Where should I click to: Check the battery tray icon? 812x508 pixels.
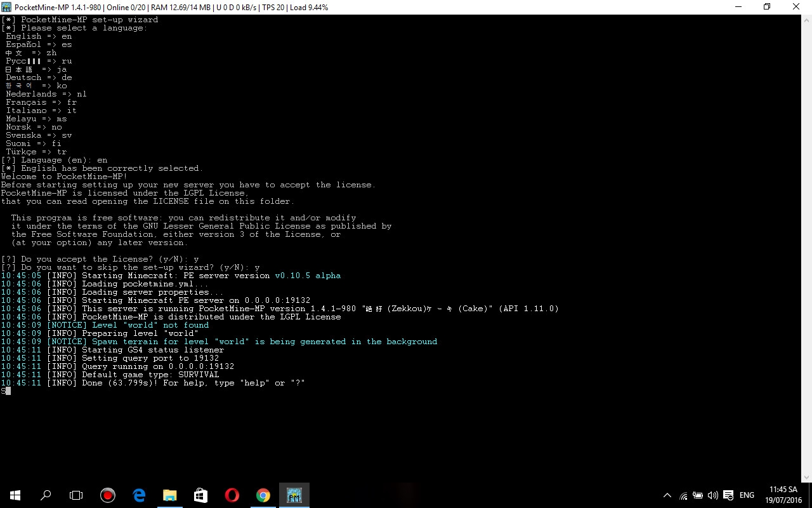[x=698, y=495]
